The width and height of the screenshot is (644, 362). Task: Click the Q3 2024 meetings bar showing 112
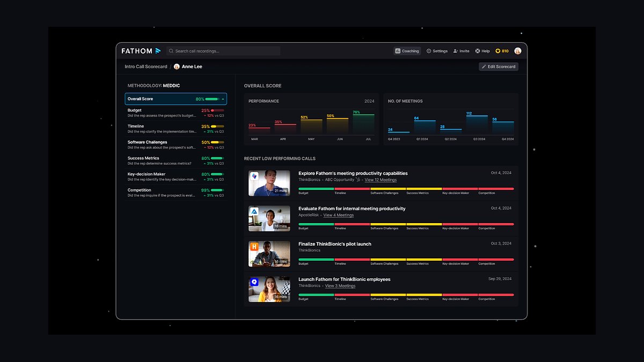[477, 124]
